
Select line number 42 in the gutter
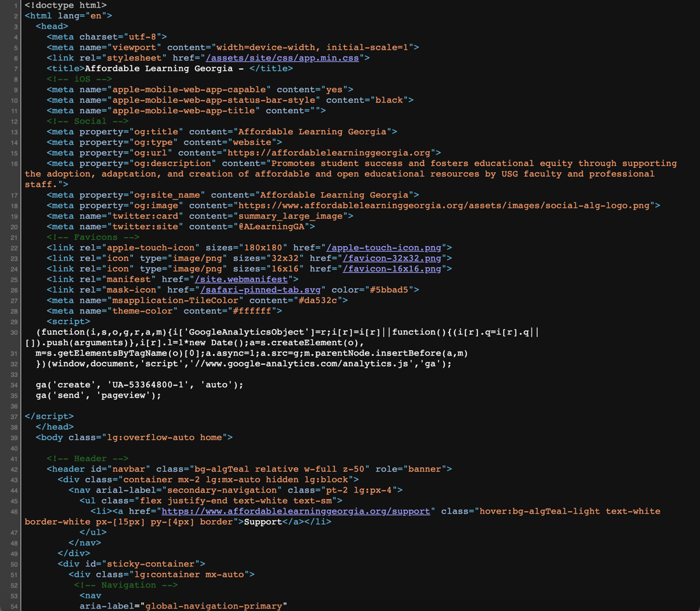tap(14, 469)
